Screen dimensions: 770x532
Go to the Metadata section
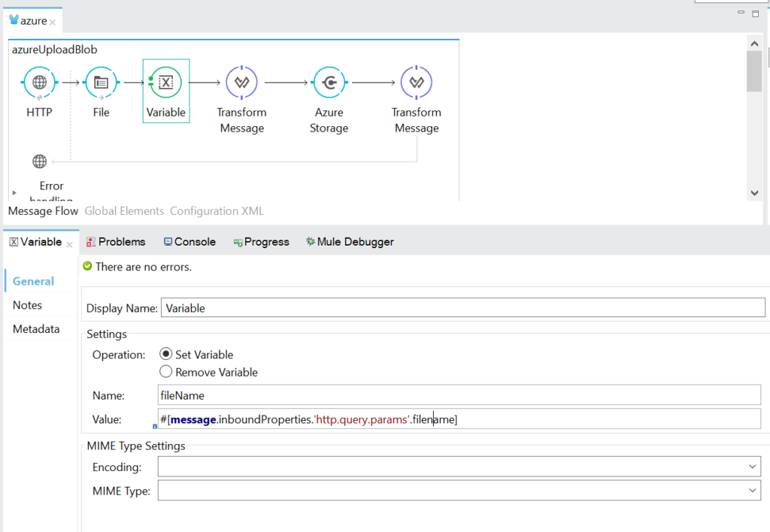36,329
